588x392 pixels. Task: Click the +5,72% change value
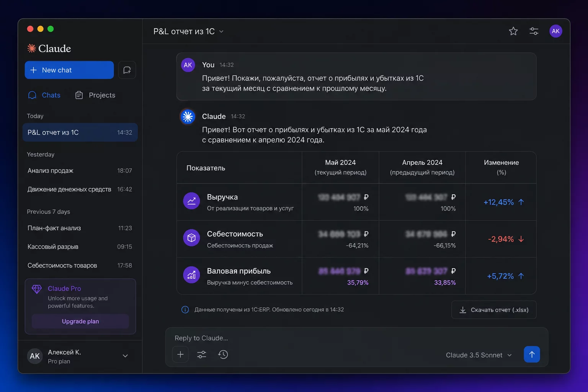tap(500, 276)
